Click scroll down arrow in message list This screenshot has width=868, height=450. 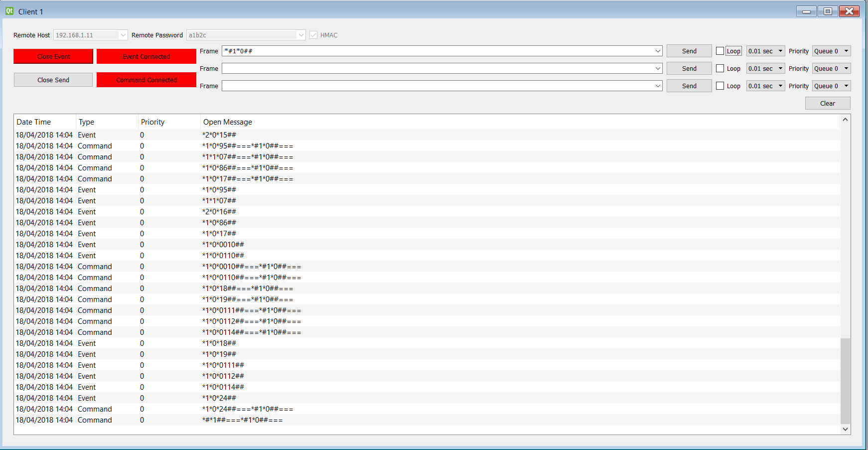tap(845, 429)
